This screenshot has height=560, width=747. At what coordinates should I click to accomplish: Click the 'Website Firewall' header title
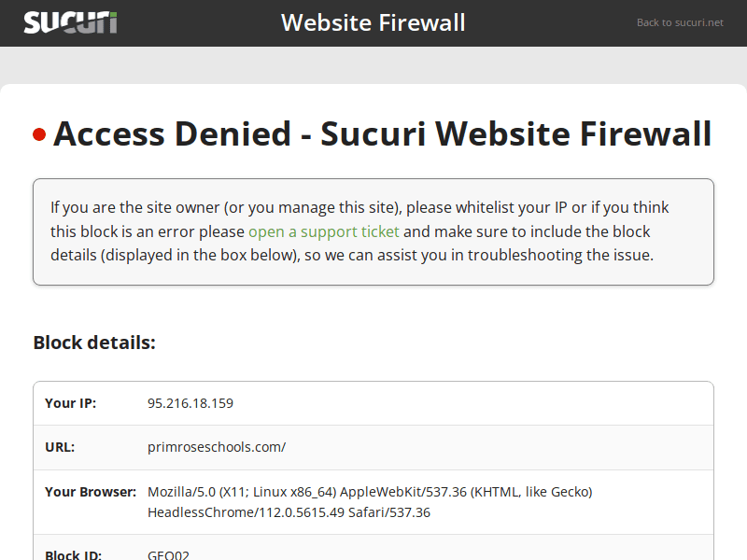tap(373, 22)
